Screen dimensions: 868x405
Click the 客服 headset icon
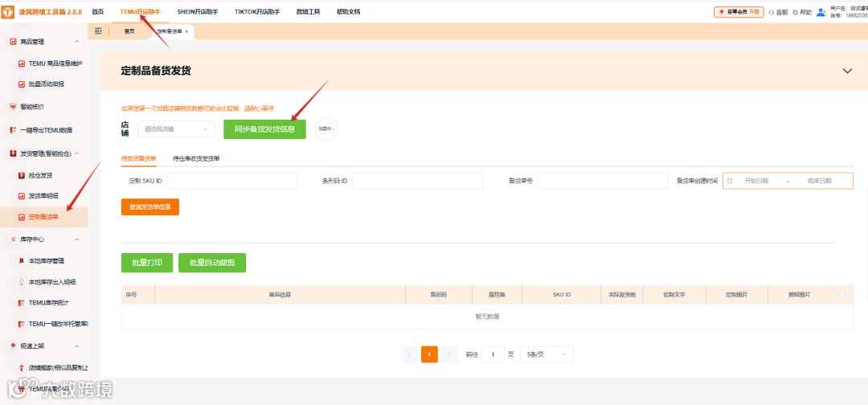coord(772,12)
